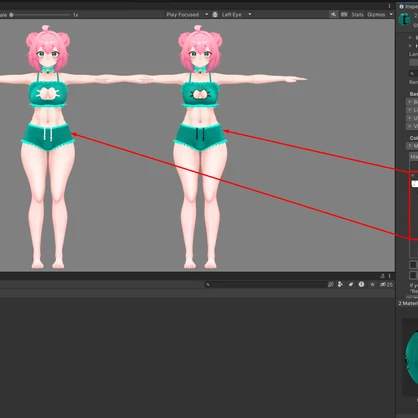418x418 pixels.
Task: Toggle the hidden packages eye icon showing 25
Action: coord(386,284)
